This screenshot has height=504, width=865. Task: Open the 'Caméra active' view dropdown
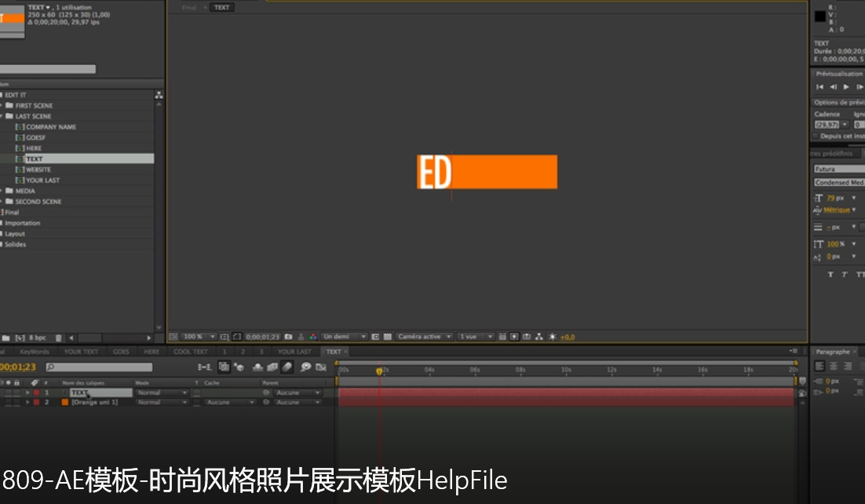[424, 337]
